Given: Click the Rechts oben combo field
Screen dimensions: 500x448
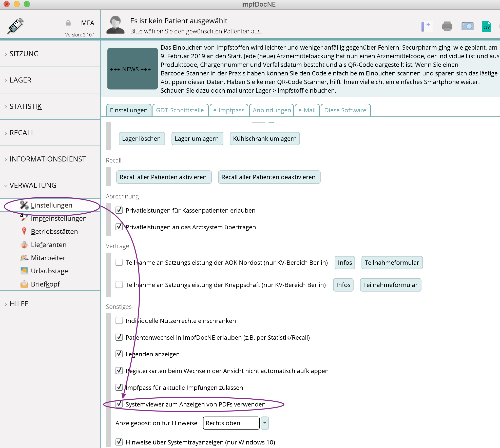Looking at the screenshot, I should tap(231, 423).
